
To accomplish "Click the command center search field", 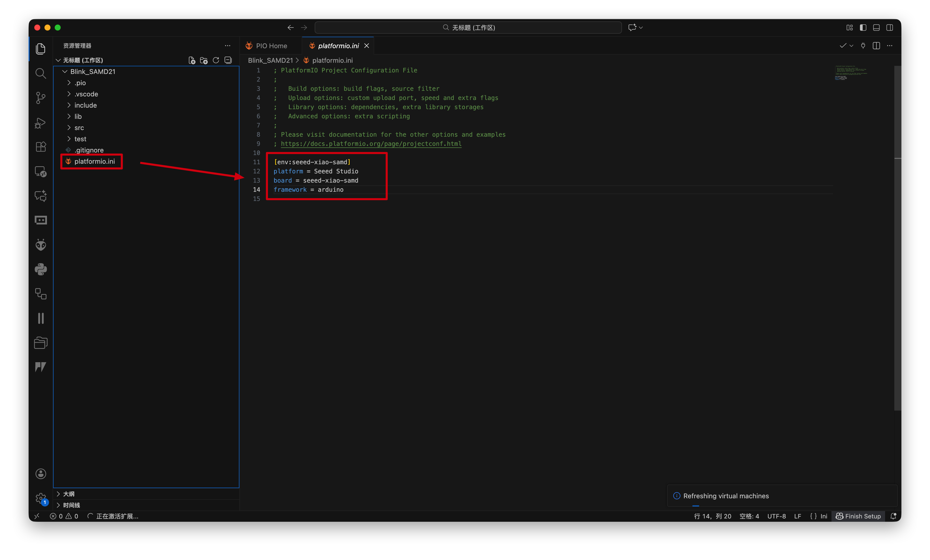I will 468,28.
